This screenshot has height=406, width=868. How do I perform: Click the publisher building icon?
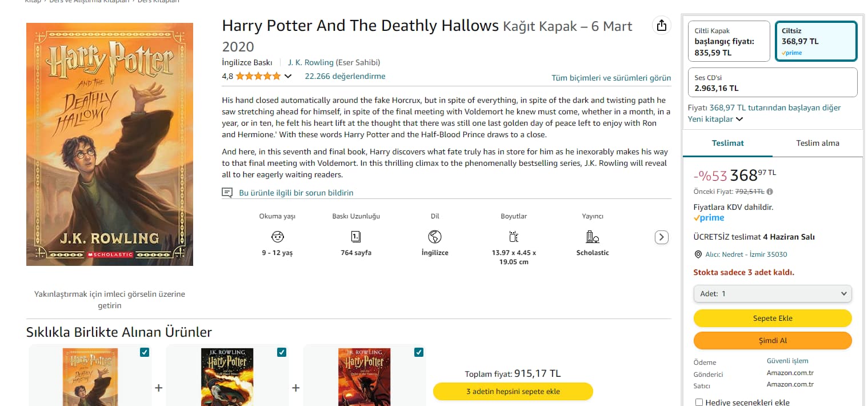coord(593,237)
